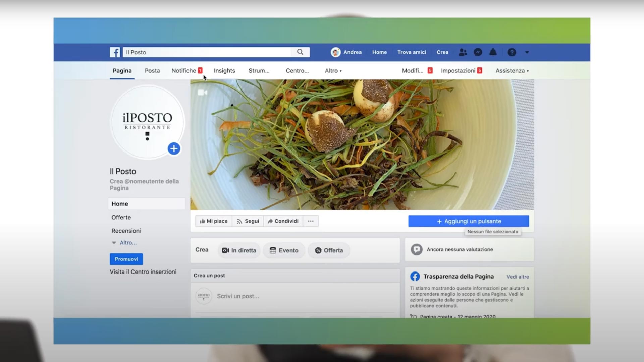Click Andrea's profile avatar

coord(335,52)
